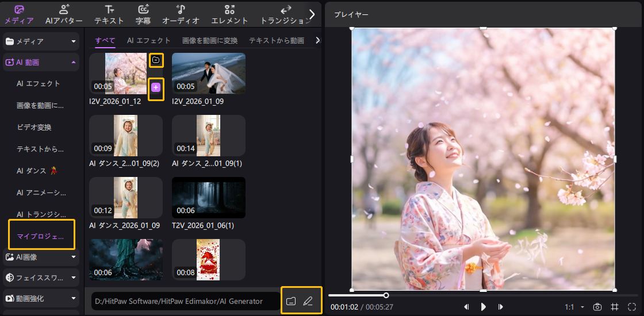The image size is (644, 316).
Task: Expand the AI画像 sidebar section
Action: tap(41, 257)
